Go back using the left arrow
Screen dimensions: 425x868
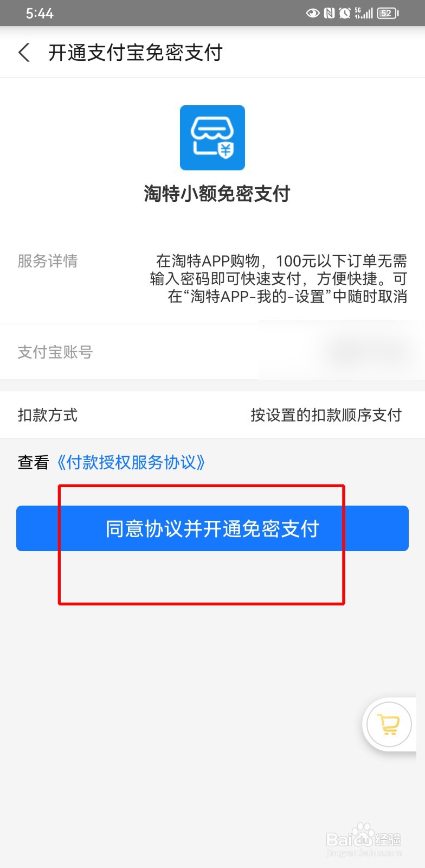24,53
